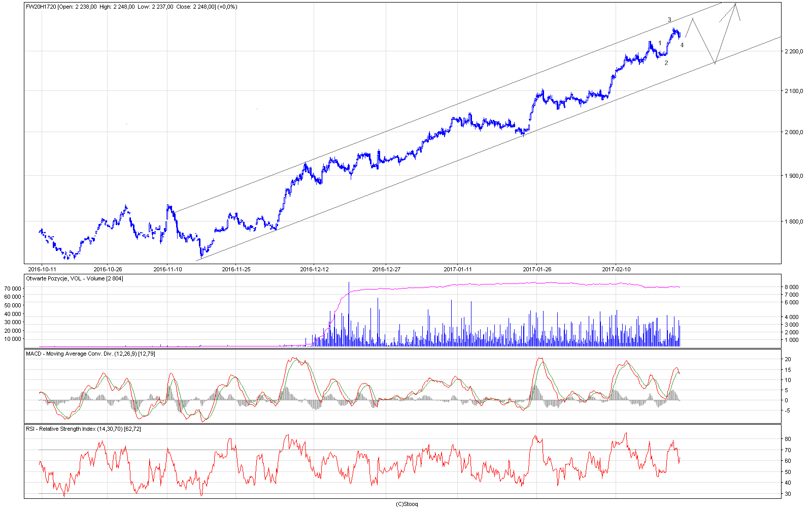Viewport: 812px width, 508px height.
Task: Click the 2017-01-26 date label
Action: pyautogui.click(x=537, y=269)
